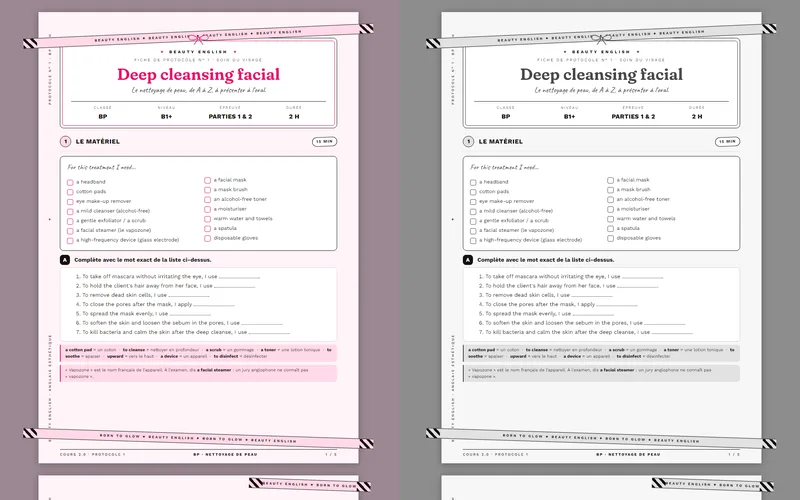Tick 'a high-frequency device' box on gray sheet
This screenshot has height=500, width=800.
click(473, 241)
